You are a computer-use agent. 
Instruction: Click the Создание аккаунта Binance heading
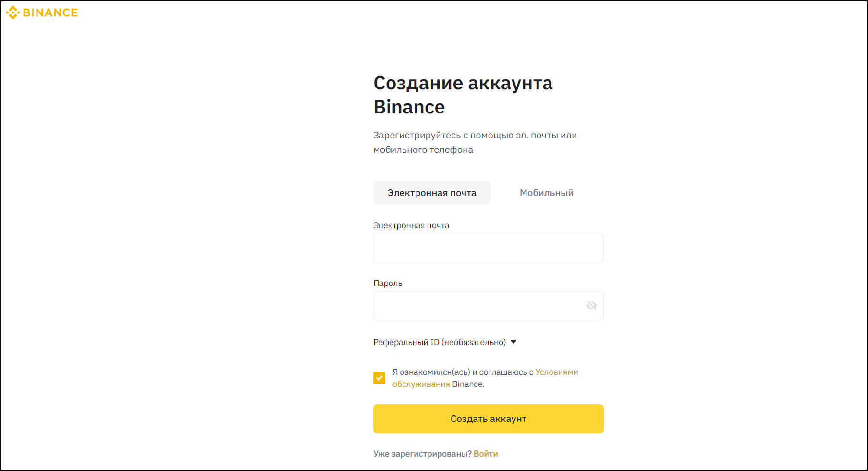463,95
